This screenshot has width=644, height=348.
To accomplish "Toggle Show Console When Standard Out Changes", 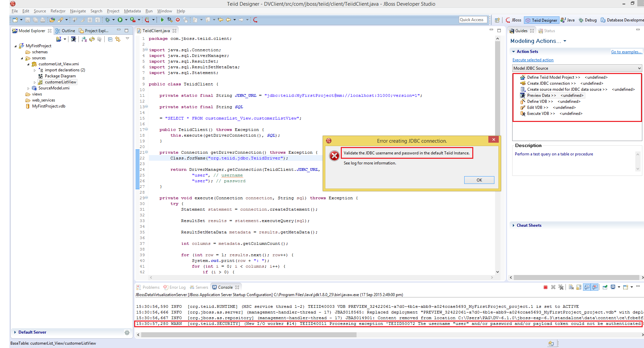I will (587, 287).
